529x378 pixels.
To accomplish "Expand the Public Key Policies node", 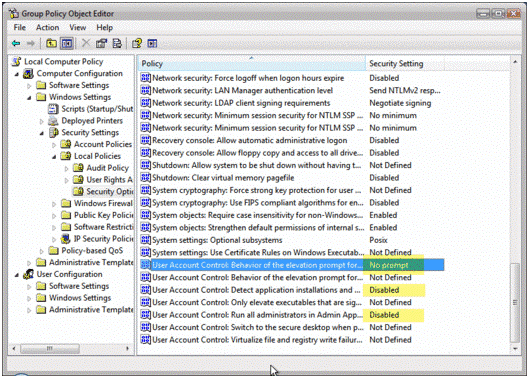I will tap(54, 215).
